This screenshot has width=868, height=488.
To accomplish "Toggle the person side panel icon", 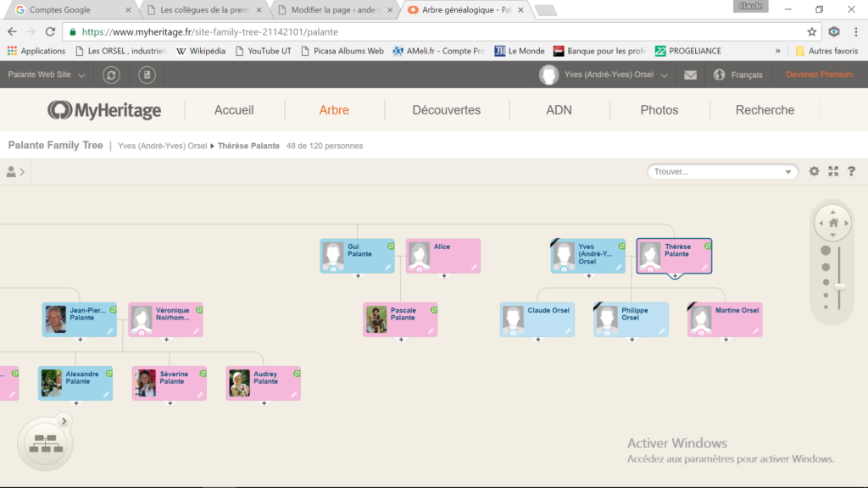I will pos(15,172).
